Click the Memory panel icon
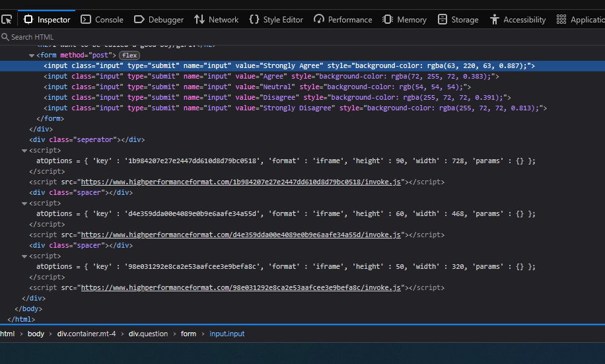The width and height of the screenshot is (605, 364). [388, 20]
